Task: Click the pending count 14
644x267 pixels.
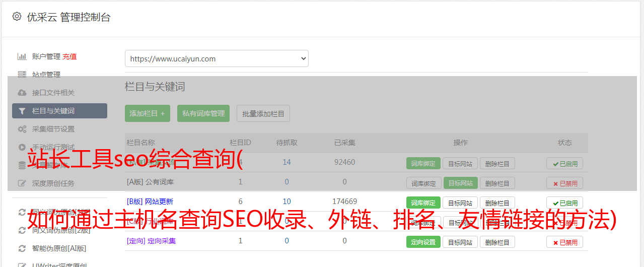Action: click(287, 162)
